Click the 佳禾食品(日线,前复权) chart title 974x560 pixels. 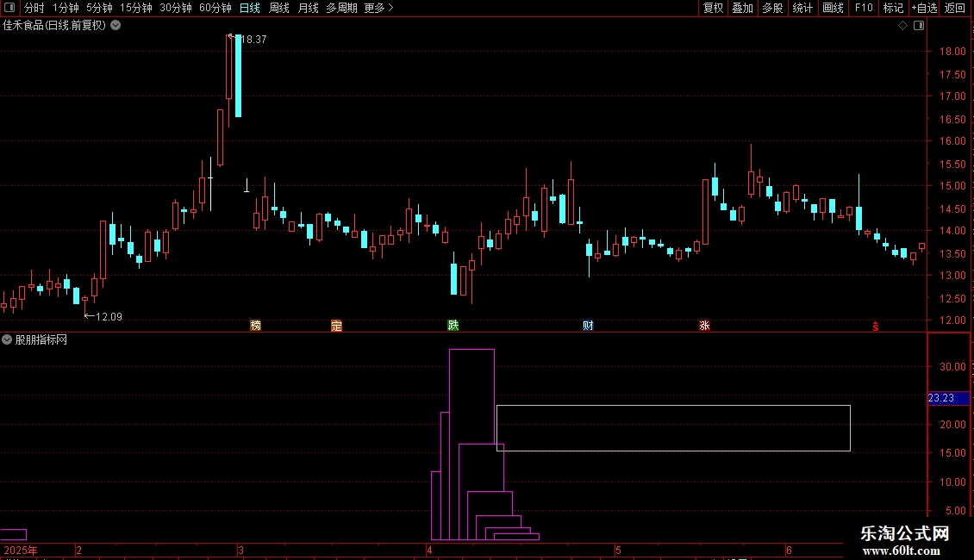coord(54,26)
